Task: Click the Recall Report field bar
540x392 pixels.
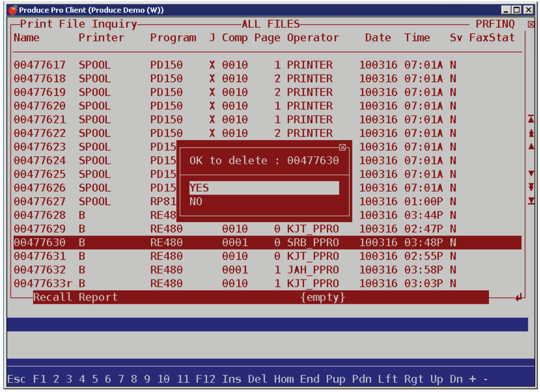Action: click(261, 297)
